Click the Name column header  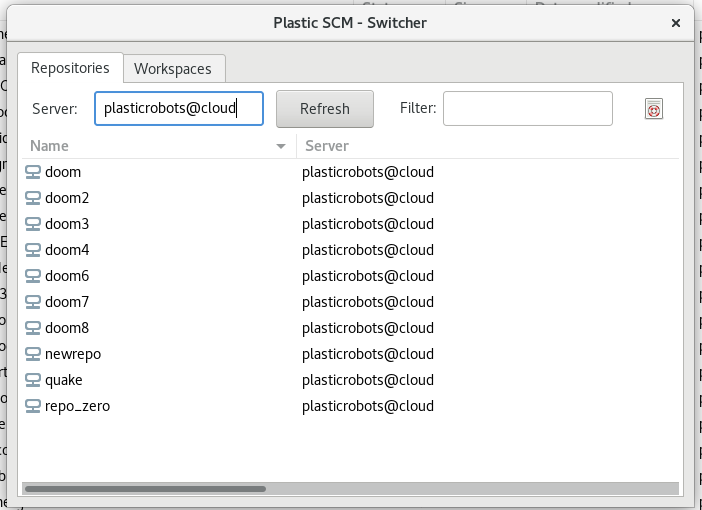point(159,146)
